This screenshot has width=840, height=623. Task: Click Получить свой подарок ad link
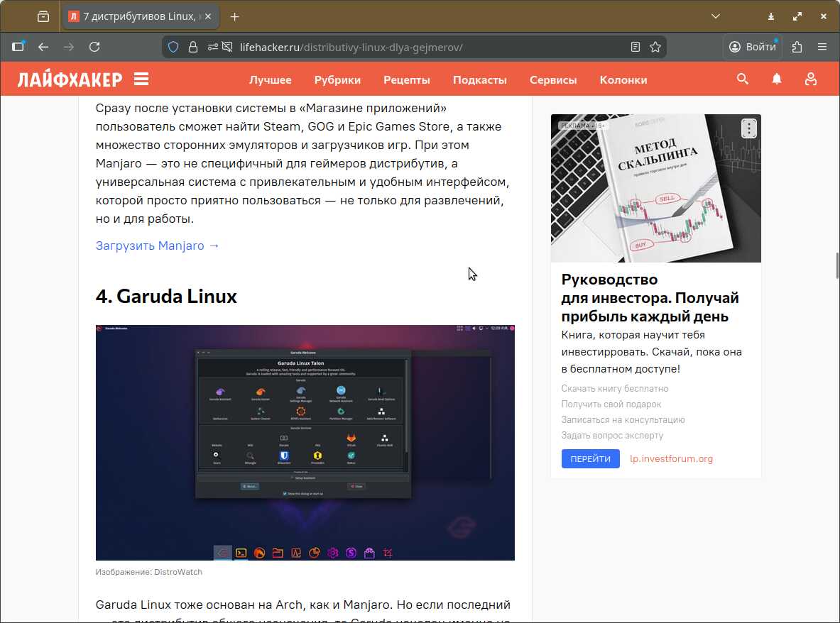pyautogui.click(x=611, y=404)
